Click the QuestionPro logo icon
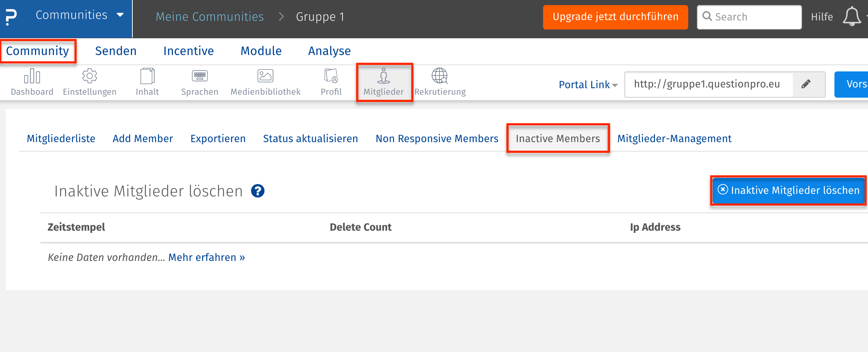This screenshot has width=868, height=352. (11, 17)
